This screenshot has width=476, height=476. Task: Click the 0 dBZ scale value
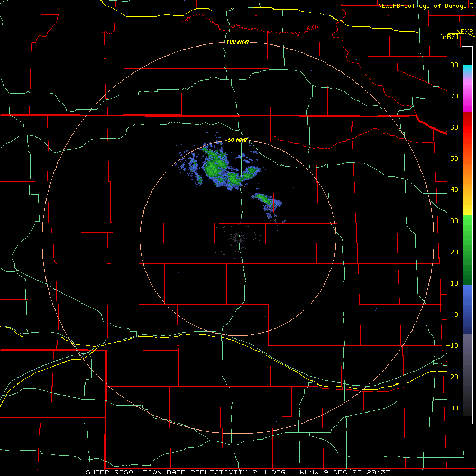456,315
